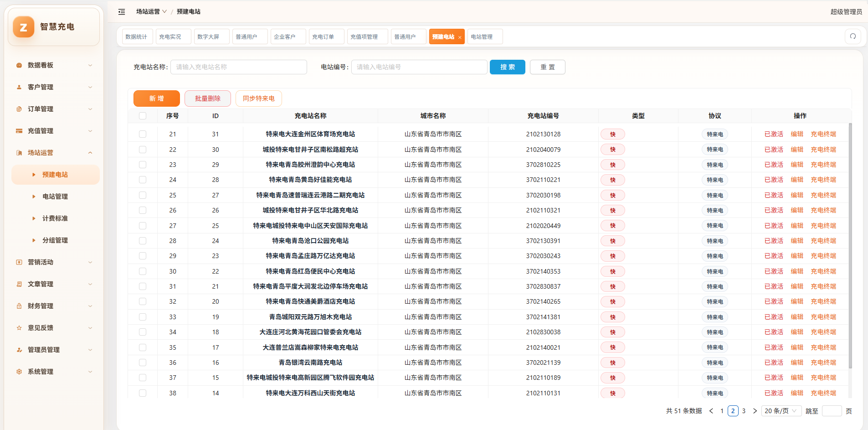This screenshot has height=430, width=868.
Task: Select checkbox for 特来电青岛胶州澄韵中心充电站
Action: [143, 165]
